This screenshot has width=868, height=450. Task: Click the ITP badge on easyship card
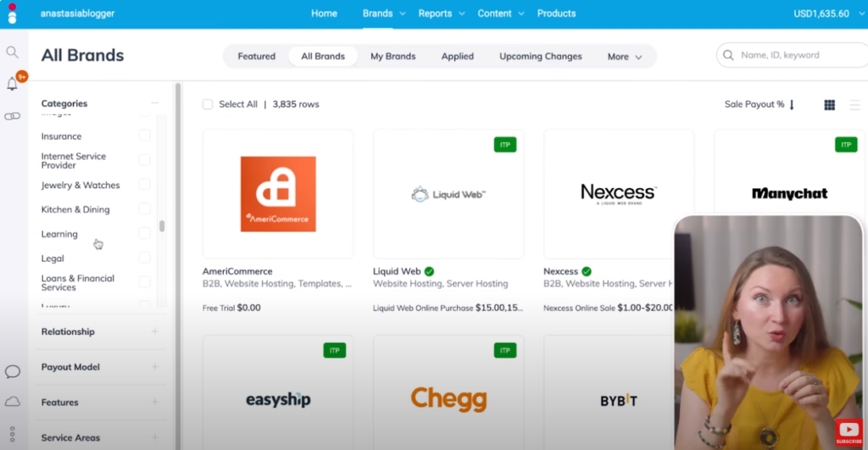[334, 350]
